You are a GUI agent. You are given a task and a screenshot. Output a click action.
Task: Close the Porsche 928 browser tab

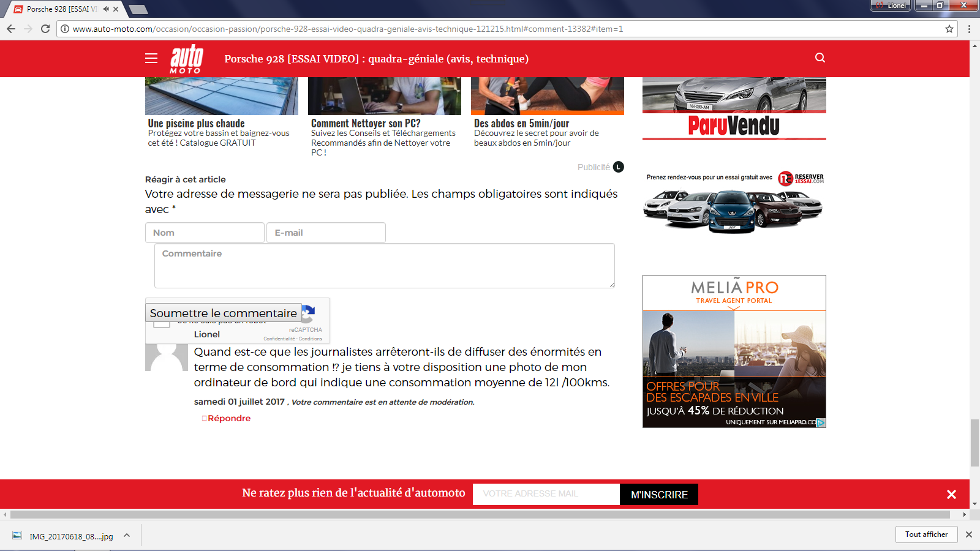[116, 9]
